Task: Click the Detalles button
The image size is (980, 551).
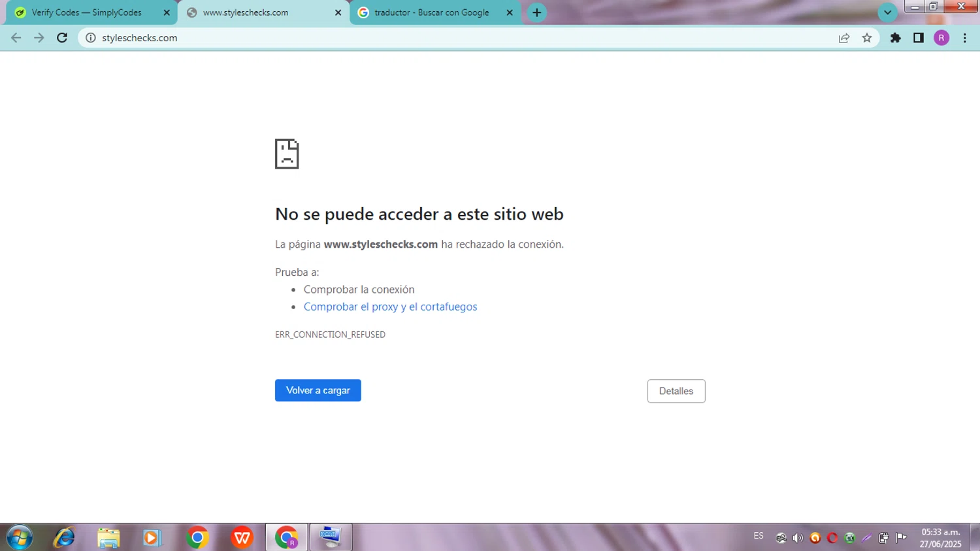Action: click(676, 391)
